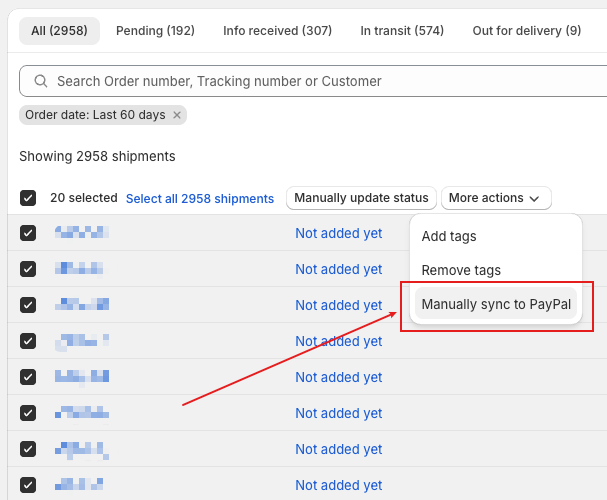Uncheck the first shipment row checkbox

(28, 233)
